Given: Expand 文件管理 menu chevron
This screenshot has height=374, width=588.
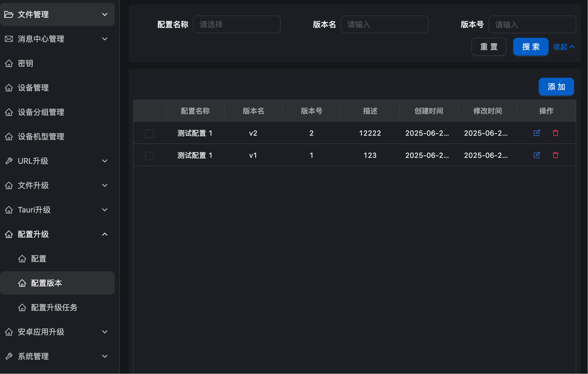Looking at the screenshot, I should pyautogui.click(x=105, y=14).
